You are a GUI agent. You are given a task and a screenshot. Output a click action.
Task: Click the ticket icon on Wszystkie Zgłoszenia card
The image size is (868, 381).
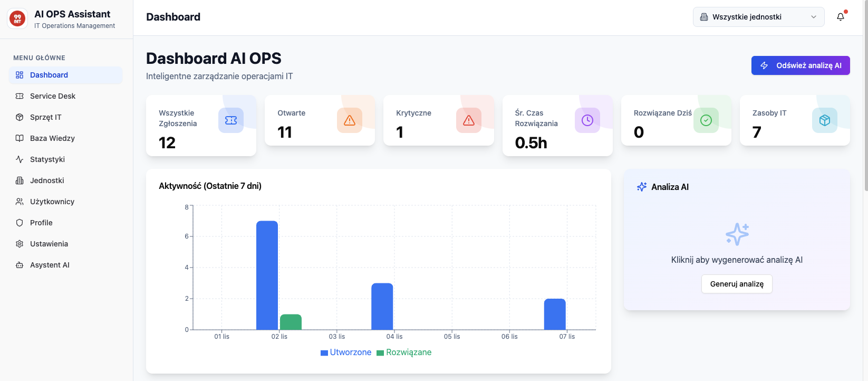tap(230, 120)
